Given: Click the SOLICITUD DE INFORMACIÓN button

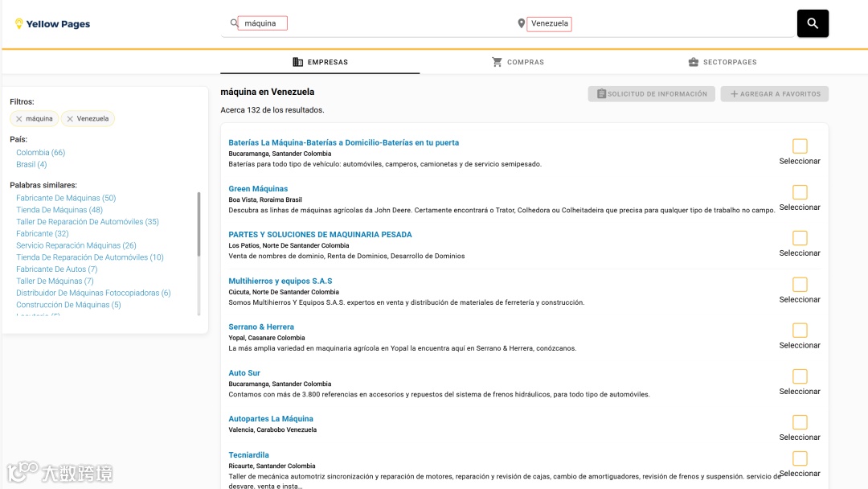Looking at the screenshot, I should point(652,94).
